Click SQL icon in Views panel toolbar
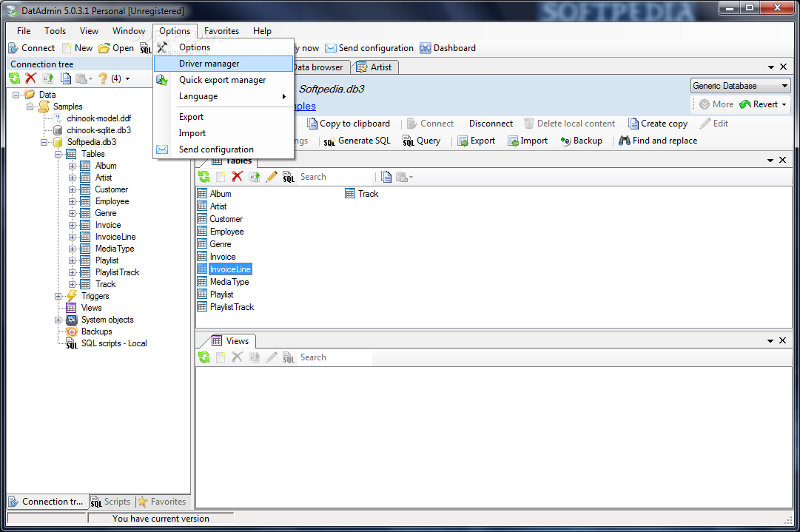This screenshot has height=532, width=800. point(289,357)
